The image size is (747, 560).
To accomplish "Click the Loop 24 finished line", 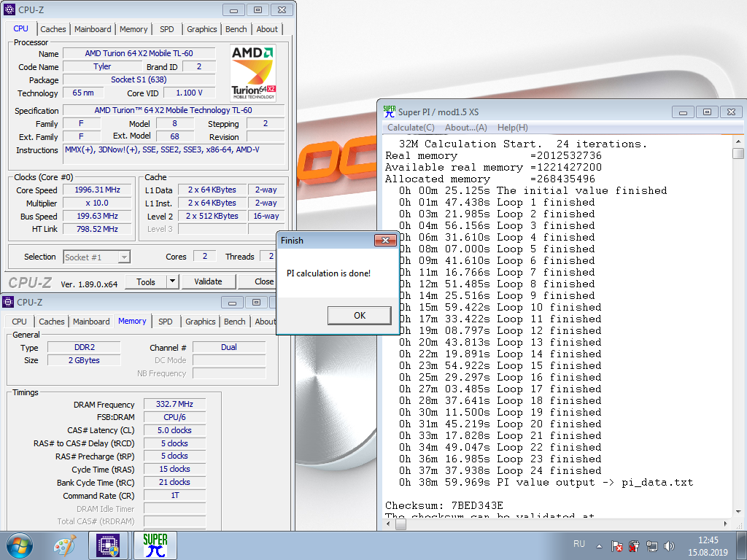I will [500, 470].
